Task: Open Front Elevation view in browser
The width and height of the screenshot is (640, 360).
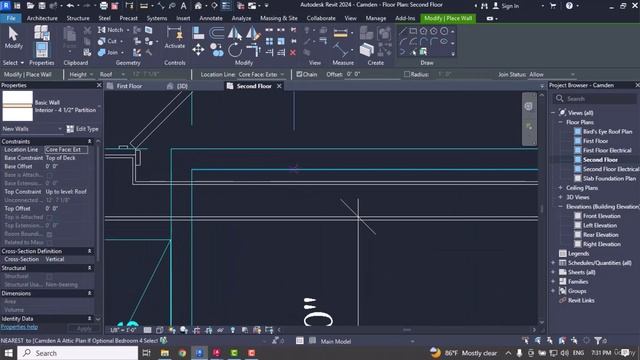Action: [602, 216]
